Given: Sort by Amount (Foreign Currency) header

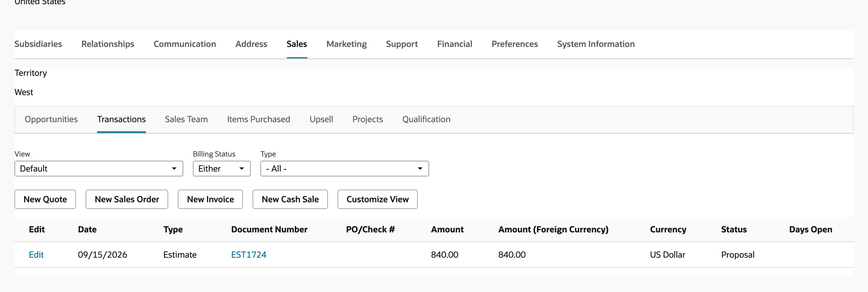Looking at the screenshot, I should (553, 229).
